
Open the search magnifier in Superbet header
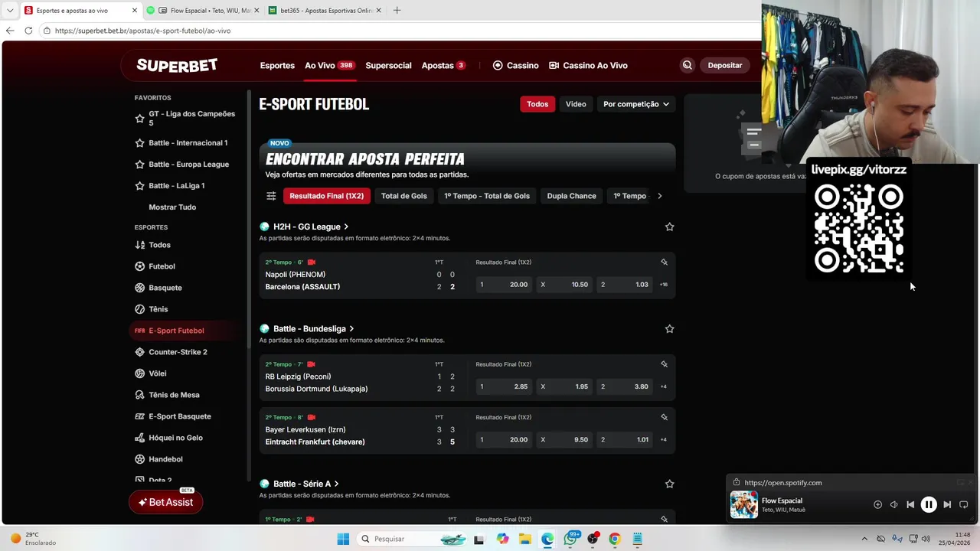coord(688,65)
